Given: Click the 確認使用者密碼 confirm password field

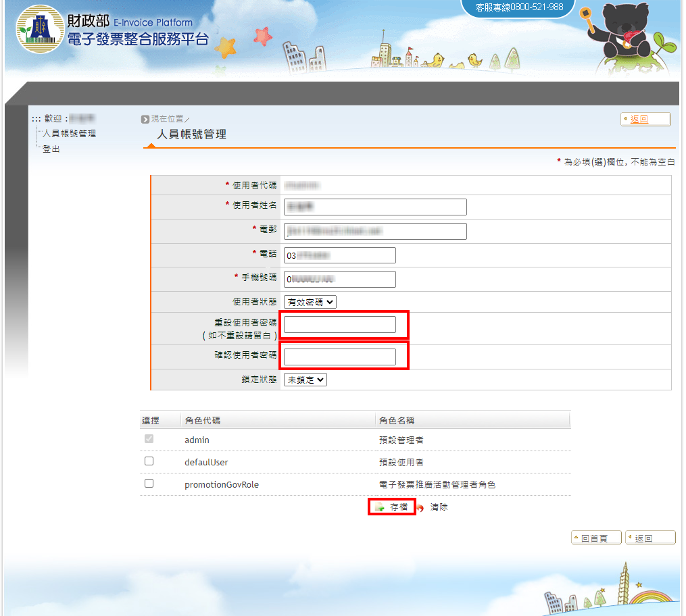Looking at the screenshot, I should (340, 357).
